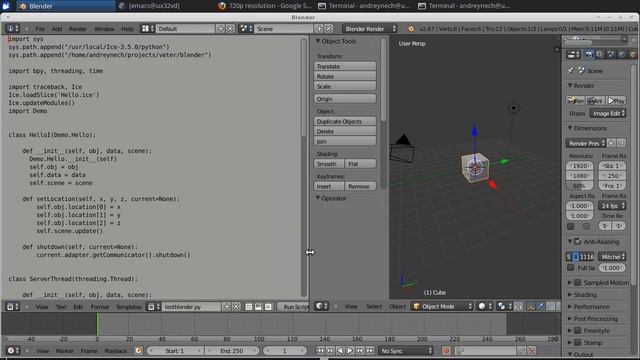This screenshot has width=640, height=360.
Task: Open the No Sync playback dropdown
Action: [405, 351]
